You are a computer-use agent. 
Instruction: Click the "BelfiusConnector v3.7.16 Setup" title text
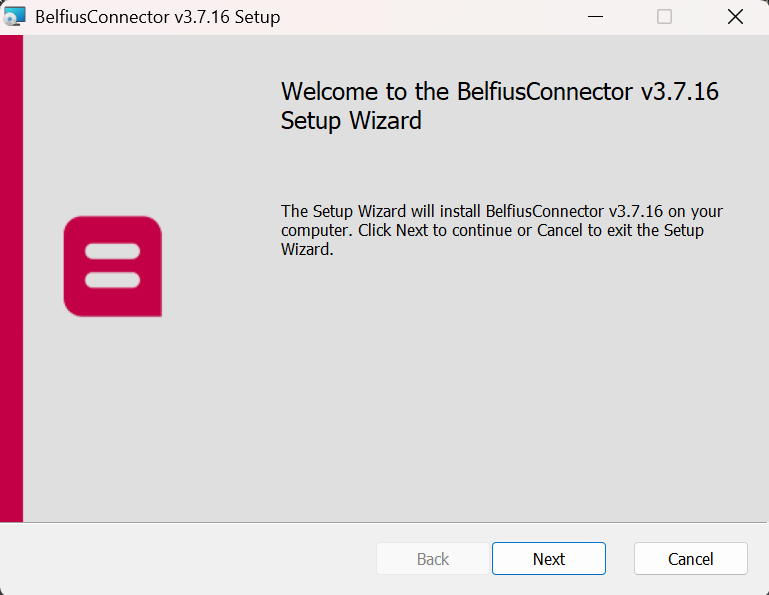157,17
